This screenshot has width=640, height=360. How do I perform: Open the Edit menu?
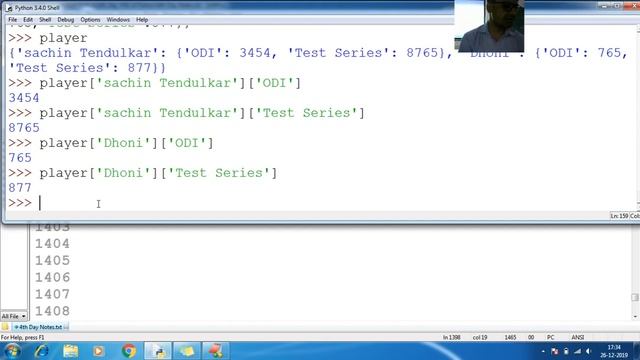[28, 20]
